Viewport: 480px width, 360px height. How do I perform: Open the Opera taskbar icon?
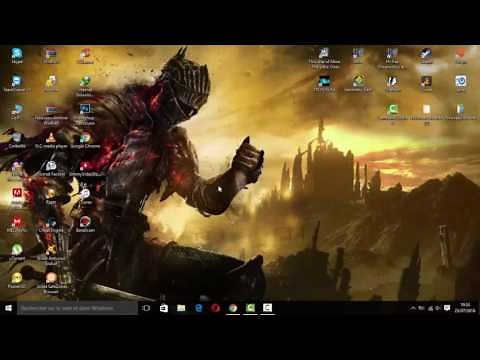coord(216,308)
